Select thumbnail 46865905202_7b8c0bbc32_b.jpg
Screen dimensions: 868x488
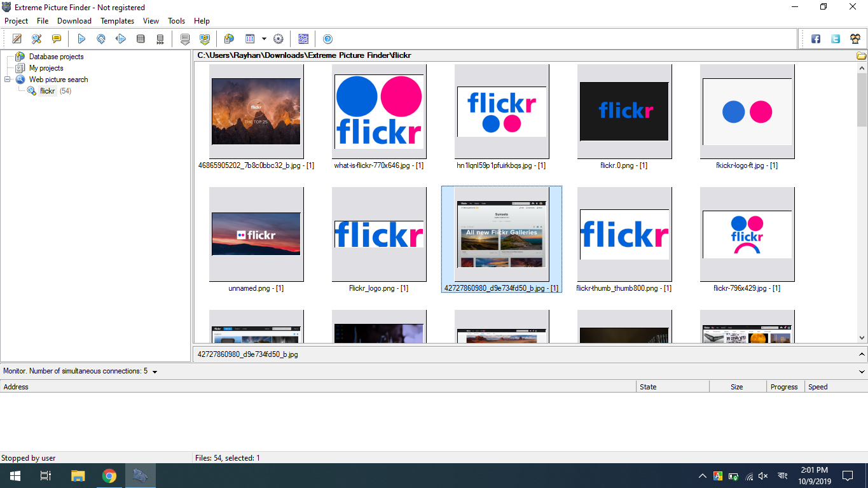click(256, 111)
